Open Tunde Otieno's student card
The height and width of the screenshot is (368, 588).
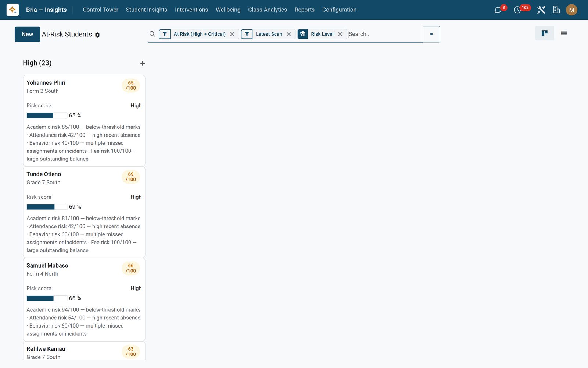[84, 212]
